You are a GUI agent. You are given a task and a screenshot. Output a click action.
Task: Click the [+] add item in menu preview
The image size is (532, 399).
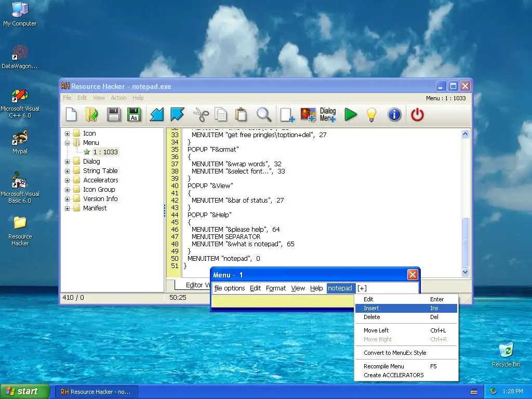click(x=362, y=288)
